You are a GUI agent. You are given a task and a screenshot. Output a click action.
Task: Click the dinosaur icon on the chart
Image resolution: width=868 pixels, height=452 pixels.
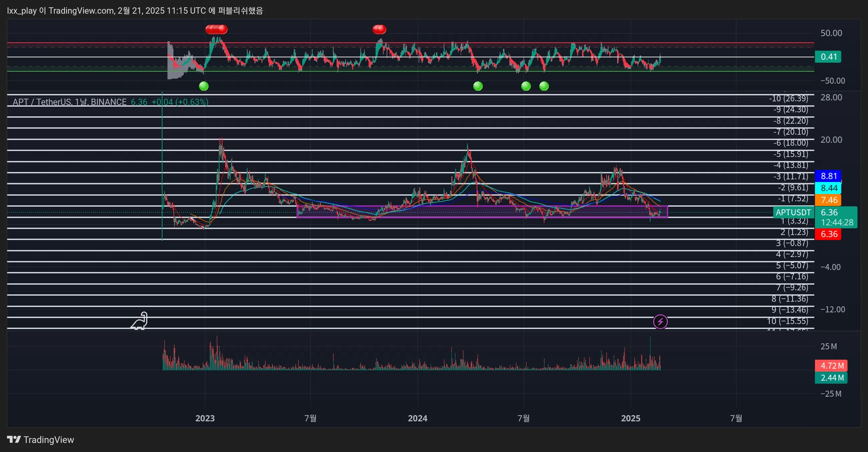point(139,321)
